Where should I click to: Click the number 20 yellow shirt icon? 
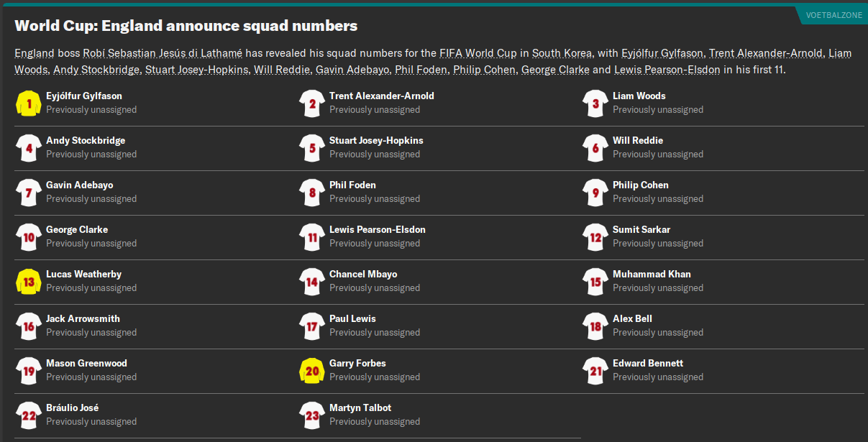(x=312, y=371)
